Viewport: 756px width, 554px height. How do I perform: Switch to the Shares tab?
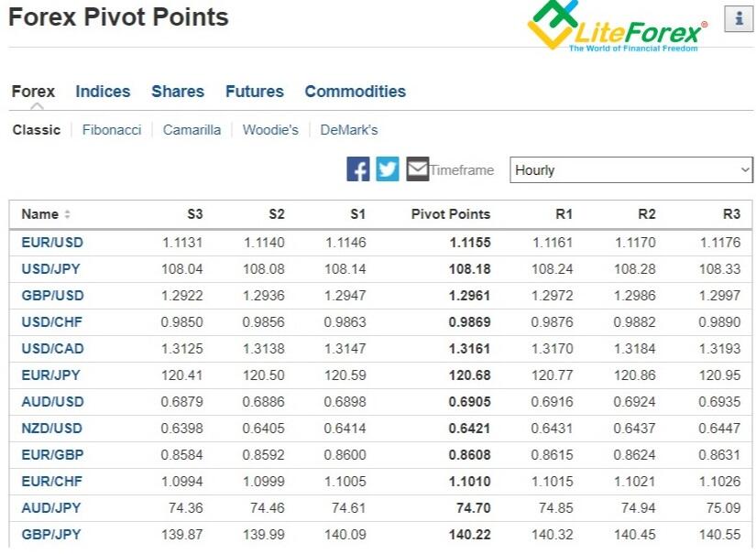point(178,92)
